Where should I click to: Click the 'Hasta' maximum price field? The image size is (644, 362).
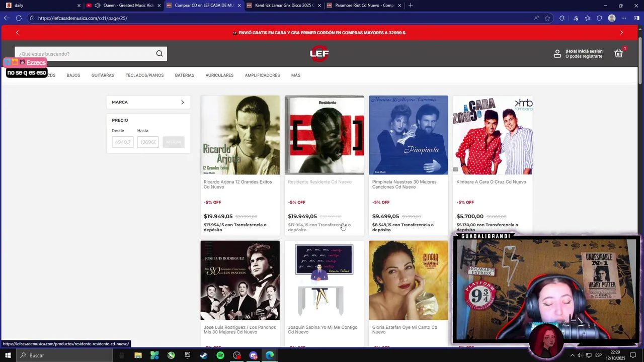click(148, 142)
